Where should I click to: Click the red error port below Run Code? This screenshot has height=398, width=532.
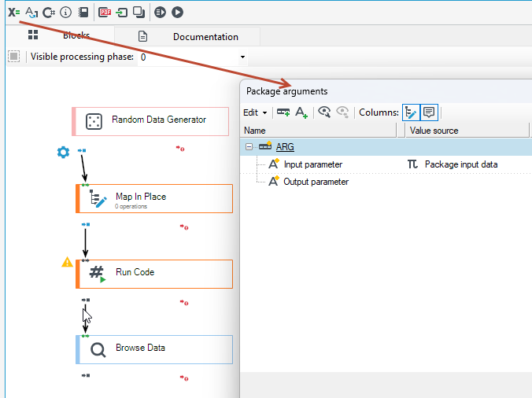184,302
